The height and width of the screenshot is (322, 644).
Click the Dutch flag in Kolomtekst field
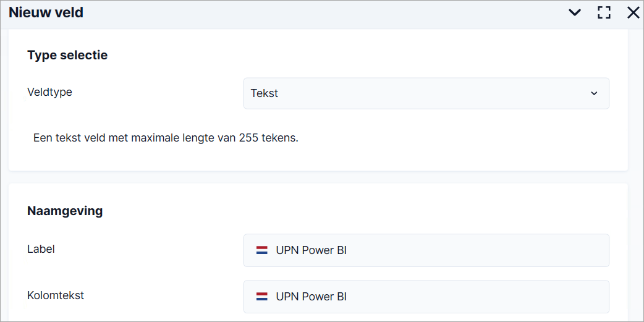pos(262,297)
